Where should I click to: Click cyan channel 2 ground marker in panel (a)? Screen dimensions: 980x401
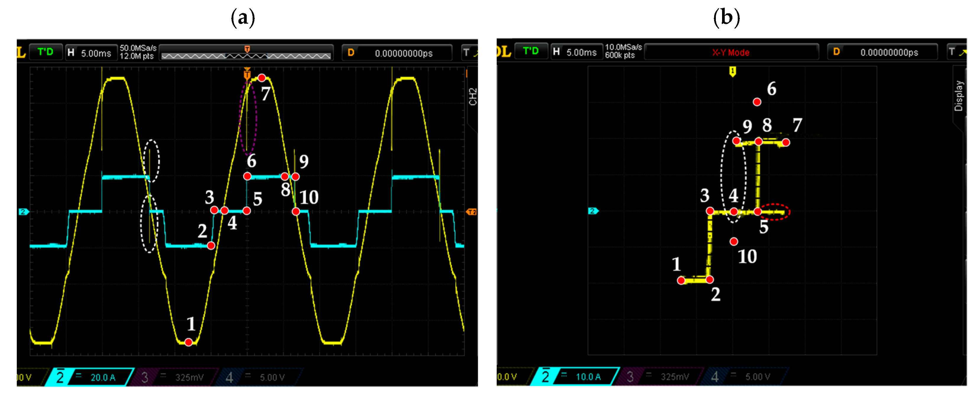click(x=24, y=212)
